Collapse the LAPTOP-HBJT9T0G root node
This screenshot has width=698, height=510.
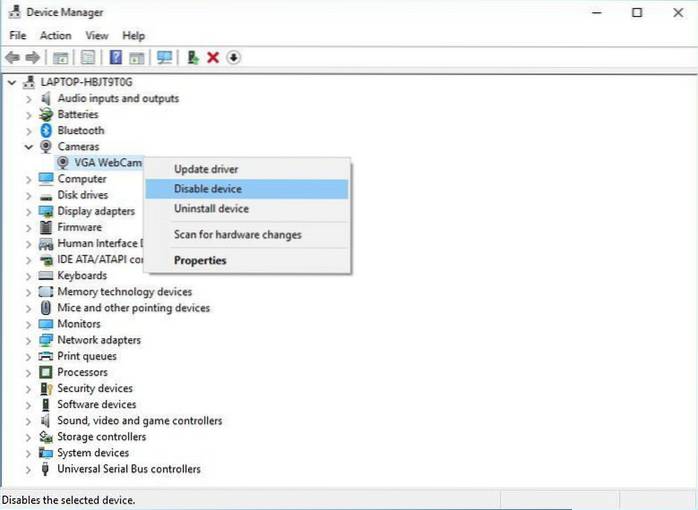click(11, 83)
